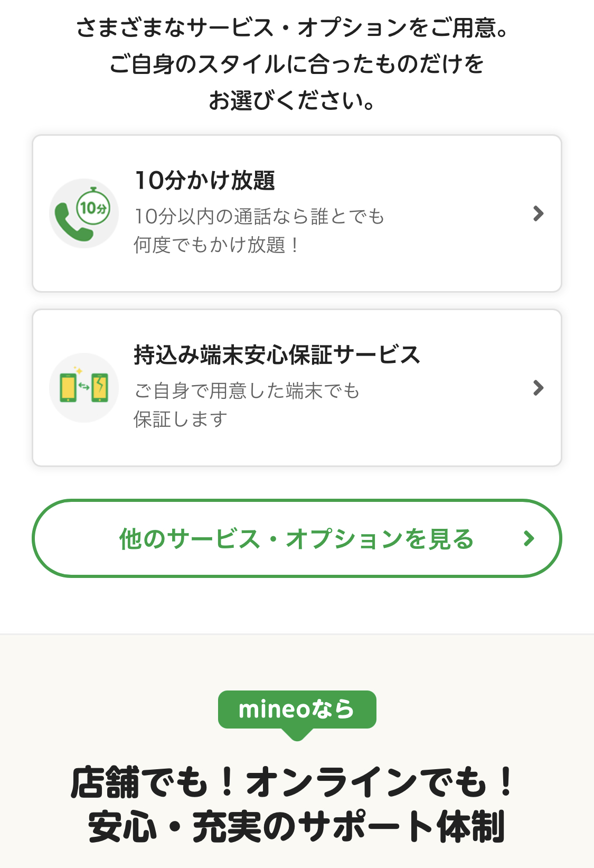This screenshot has width=594, height=868.
Task: Tap 他のサービス・オプションを見る button
Action: tap(297, 538)
